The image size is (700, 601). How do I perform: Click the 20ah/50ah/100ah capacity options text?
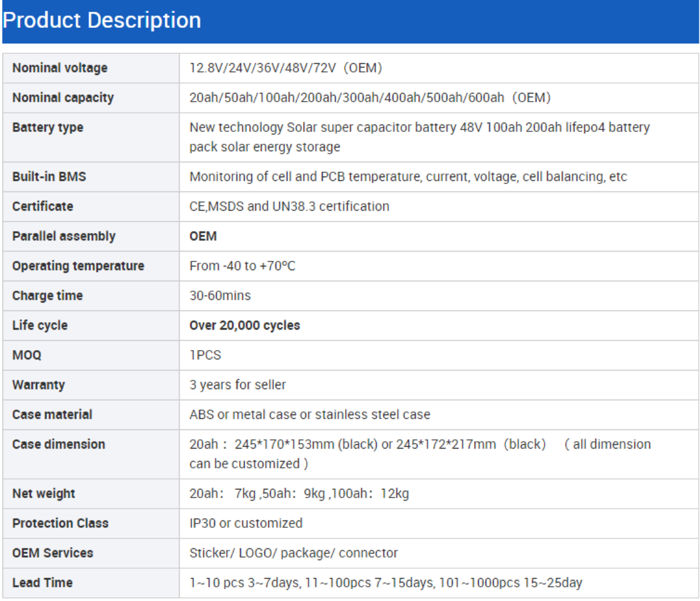click(x=370, y=98)
